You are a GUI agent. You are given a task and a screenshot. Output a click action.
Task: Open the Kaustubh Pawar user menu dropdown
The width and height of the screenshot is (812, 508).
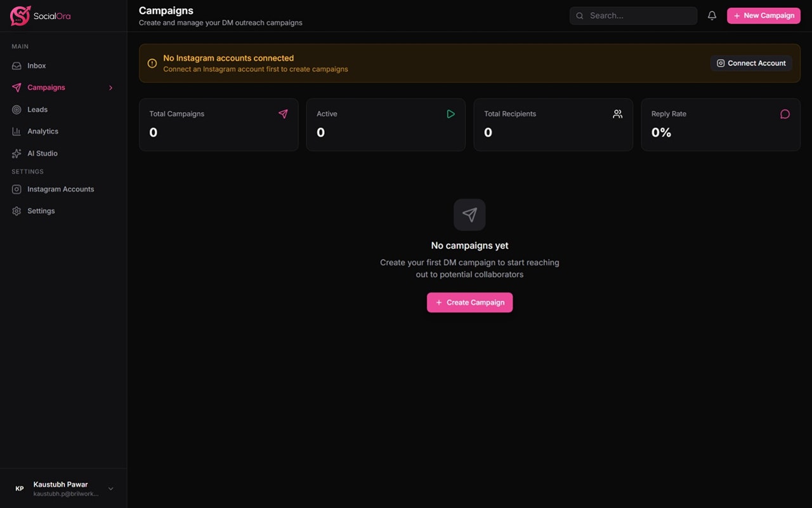click(x=110, y=488)
